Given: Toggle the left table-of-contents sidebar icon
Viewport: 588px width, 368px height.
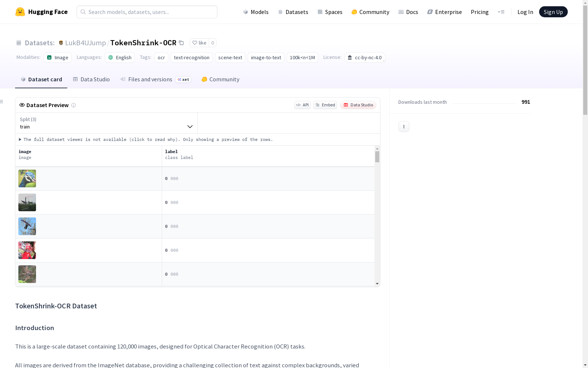Looking at the screenshot, I should coord(1,102).
